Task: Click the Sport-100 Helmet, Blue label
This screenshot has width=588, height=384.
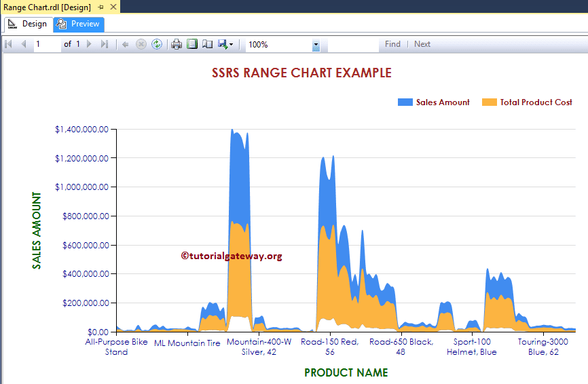Action: (x=472, y=347)
